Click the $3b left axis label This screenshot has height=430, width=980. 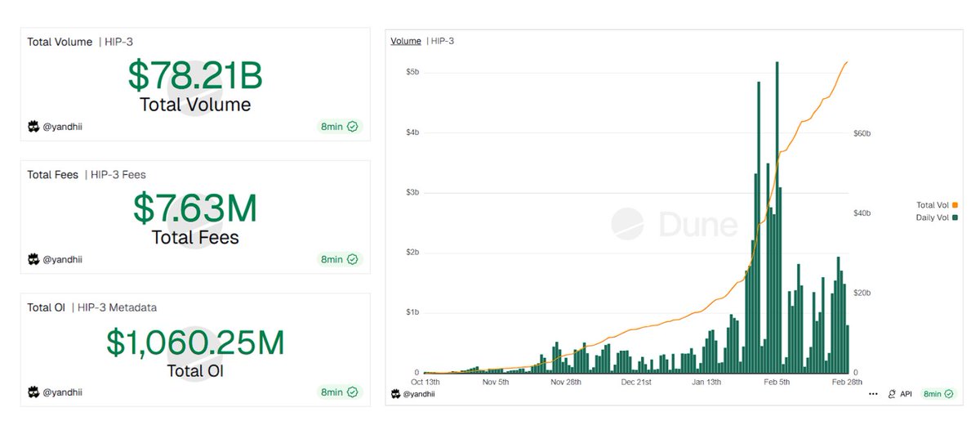412,192
